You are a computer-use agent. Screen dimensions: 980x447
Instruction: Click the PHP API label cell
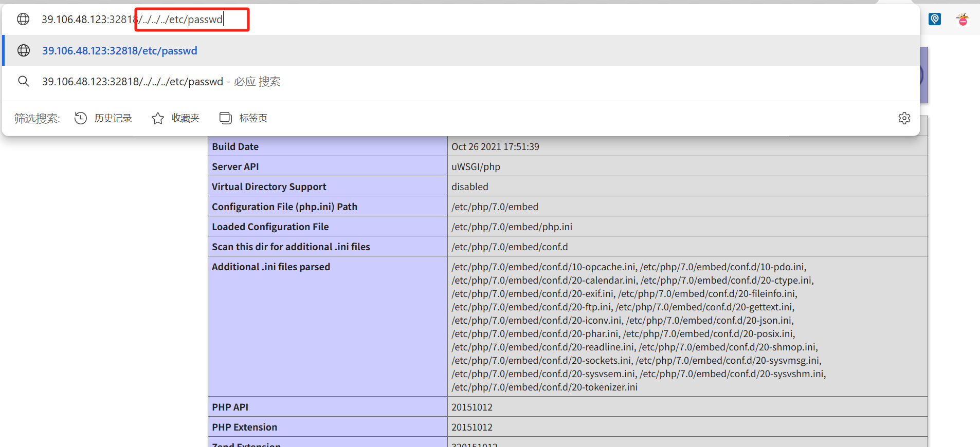pos(328,407)
